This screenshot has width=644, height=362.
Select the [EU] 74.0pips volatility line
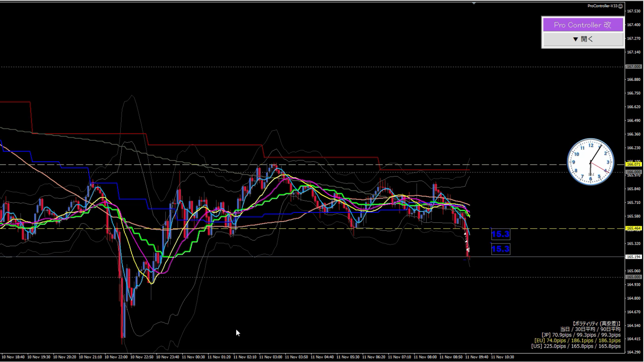pyautogui.click(x=577, y=340)
